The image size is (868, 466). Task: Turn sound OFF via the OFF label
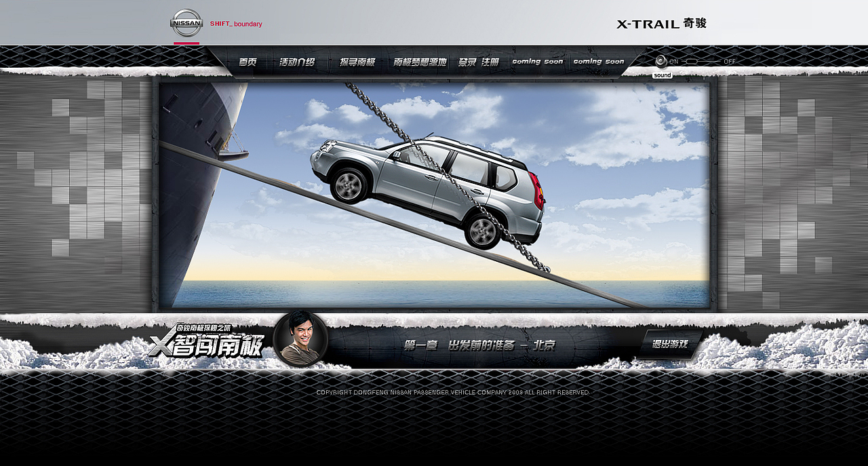(x=730, y=62)
